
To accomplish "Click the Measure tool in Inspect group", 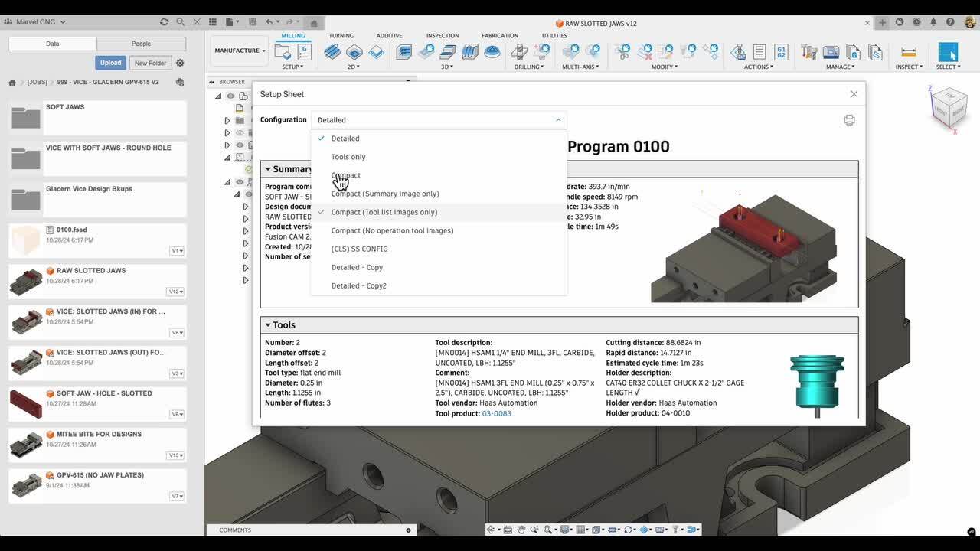I will click(x=909, y=52).
